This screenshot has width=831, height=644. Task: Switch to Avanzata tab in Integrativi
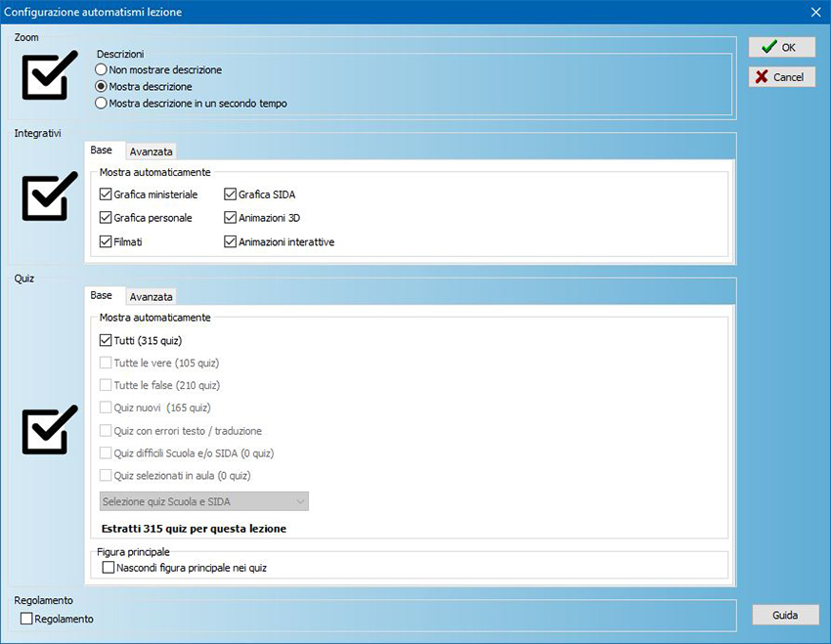151,151
